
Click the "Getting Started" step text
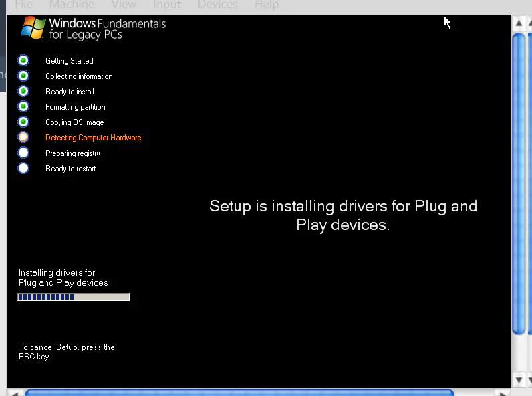[70, 61]
